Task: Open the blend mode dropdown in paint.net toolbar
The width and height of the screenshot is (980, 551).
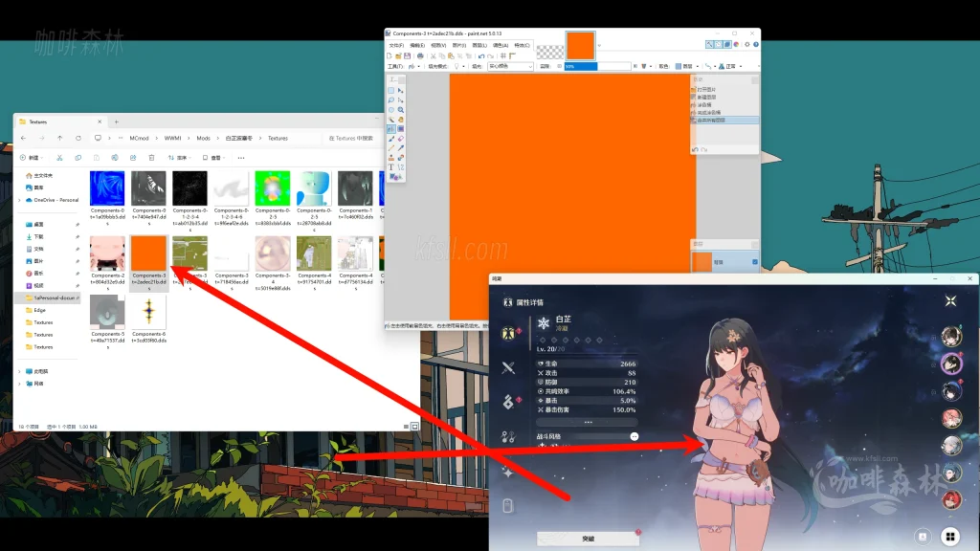Action: click(731, 66)
